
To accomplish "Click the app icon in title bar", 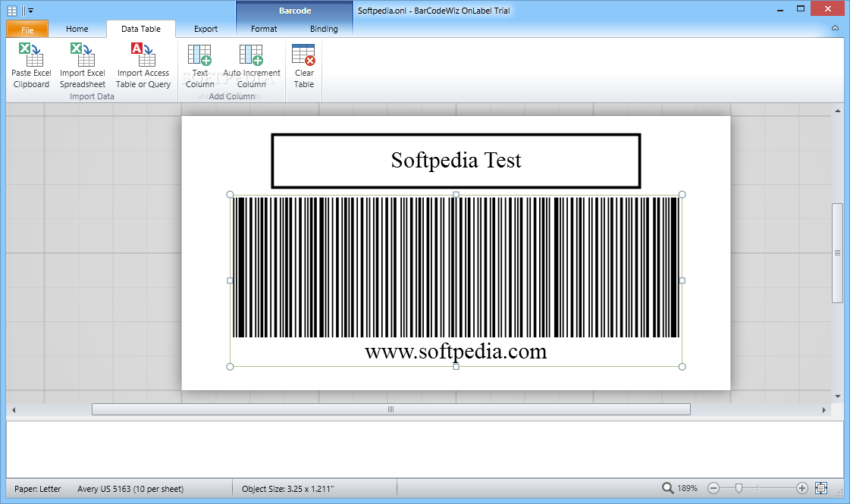I will pyautogui.click(x=12, y=11).
